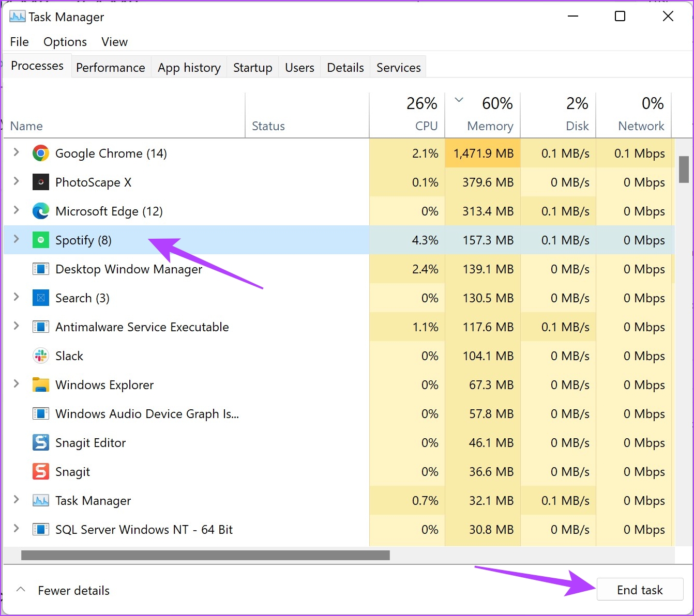Click the Google Chrome process icon

pyautogui.click(x=41, y=153)
